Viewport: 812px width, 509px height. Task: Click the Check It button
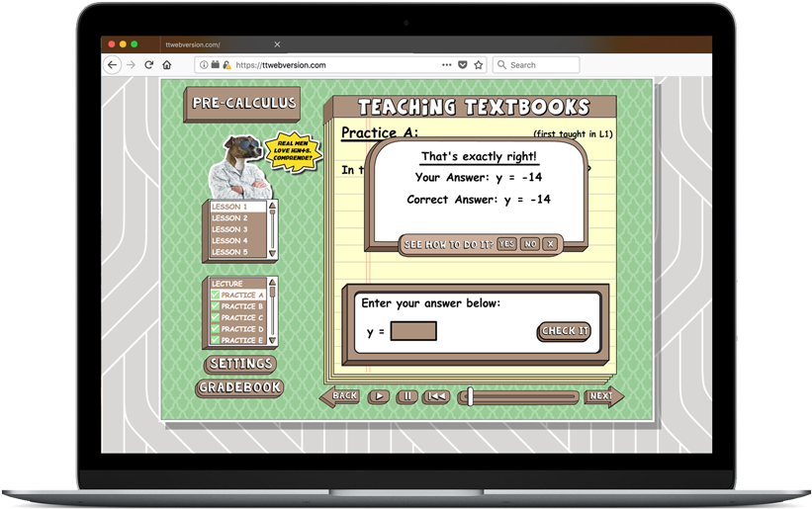point(564,331)
